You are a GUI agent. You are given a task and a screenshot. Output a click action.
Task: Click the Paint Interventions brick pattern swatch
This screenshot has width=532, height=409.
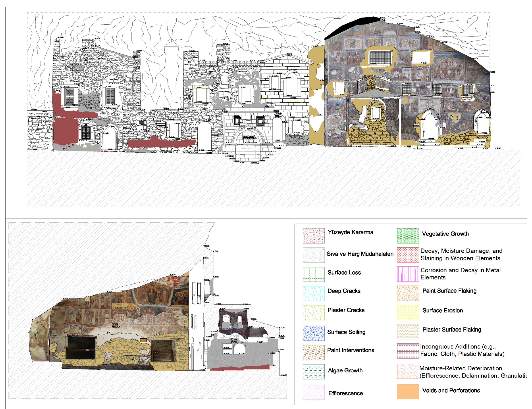(x=314, y=352)
